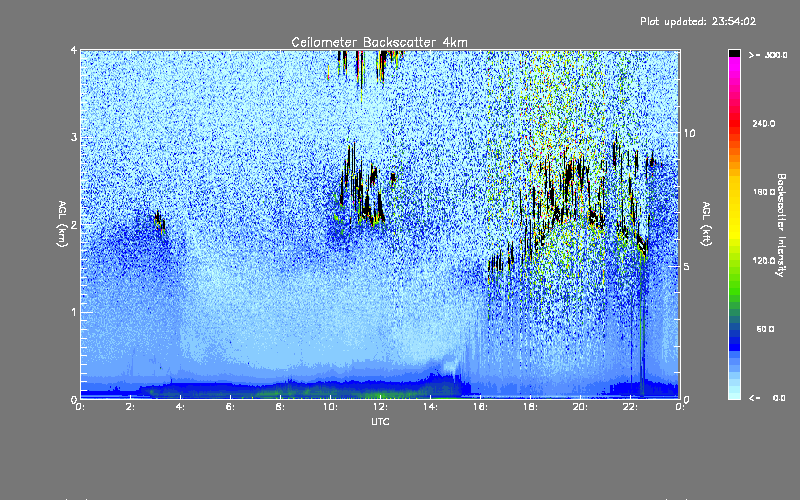Click the '>= 300.0' colorbar value
Viewport: 800px width, 500px height.
coord(768,55)
